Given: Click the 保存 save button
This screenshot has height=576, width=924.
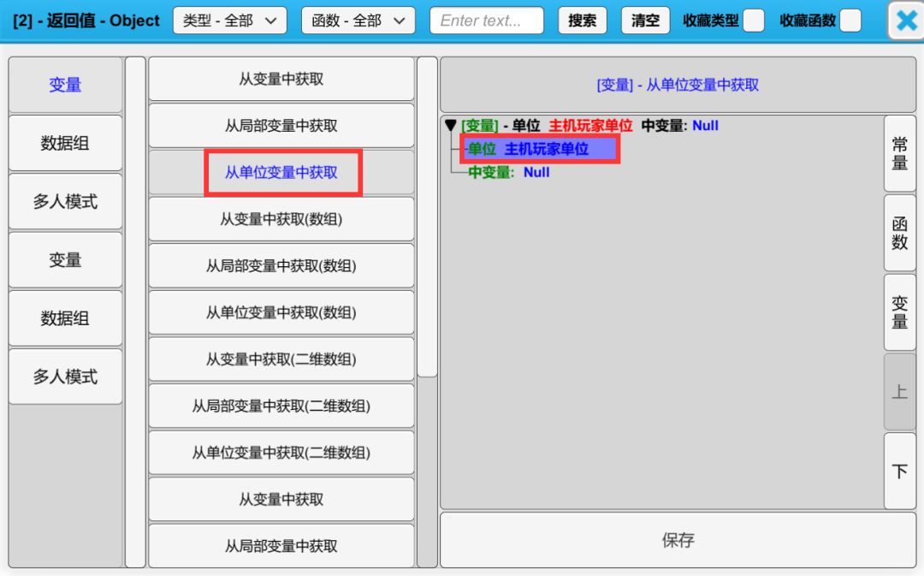Looking at the screenshot, I should point(678,540).
